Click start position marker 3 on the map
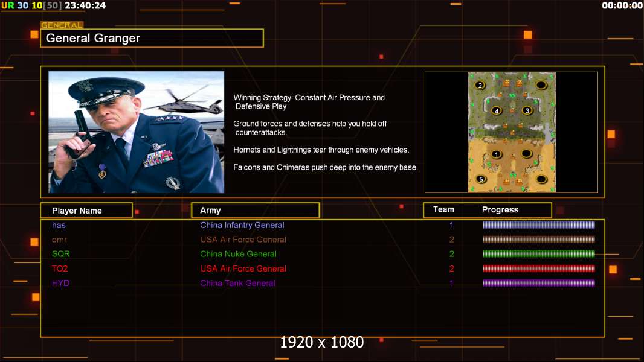Screen dimensions: 644x362 pyautogui.click(x=527, y=110)
